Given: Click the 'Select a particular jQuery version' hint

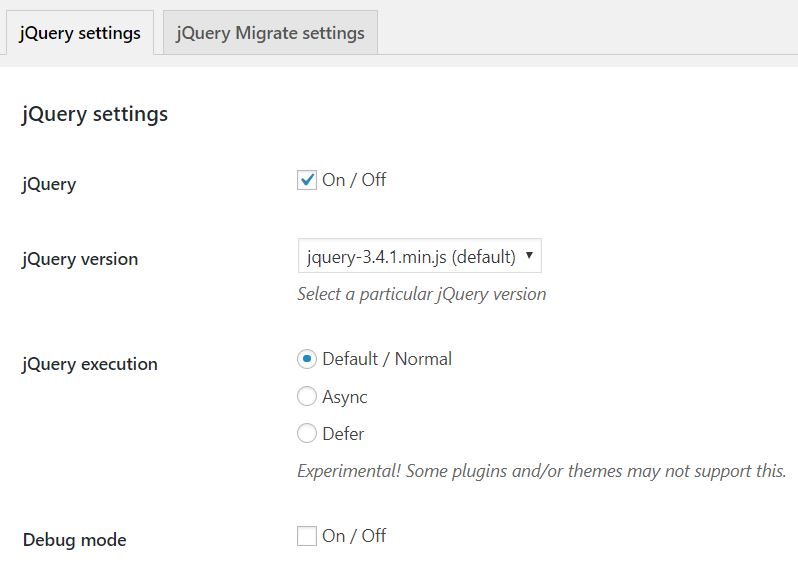Looking at the screenshot, I should [x=421, y=294].
